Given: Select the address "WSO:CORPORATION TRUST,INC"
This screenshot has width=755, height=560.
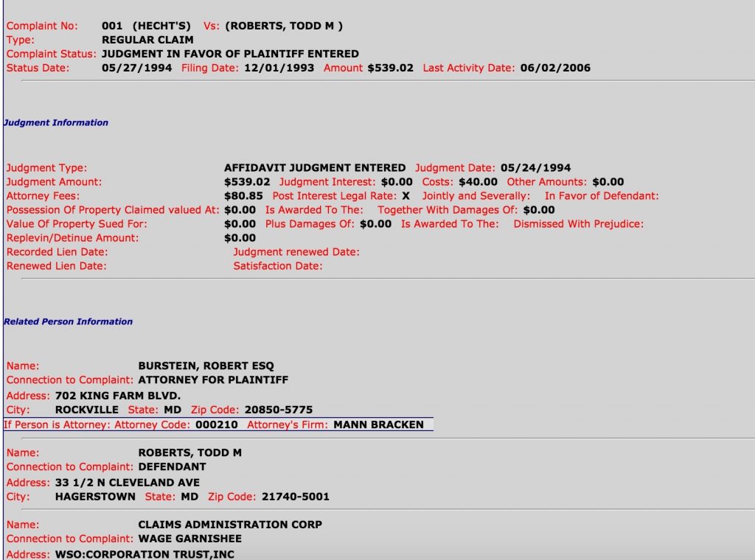Looking at the screenshot, I should (x=145, y=555).
